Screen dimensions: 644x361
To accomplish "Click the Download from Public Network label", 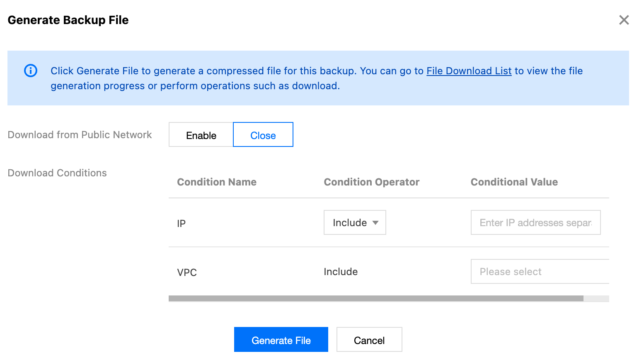I will click(80, 135).
